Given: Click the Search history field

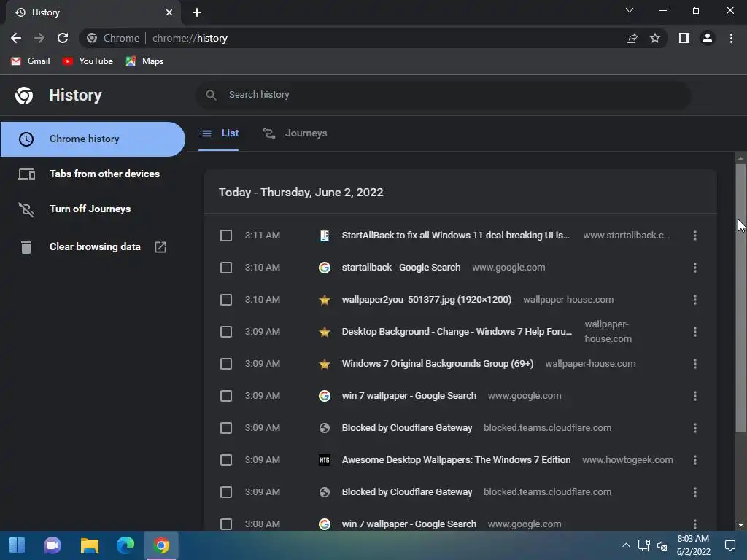Looking at the screenshot, I should tap(443, 95).
